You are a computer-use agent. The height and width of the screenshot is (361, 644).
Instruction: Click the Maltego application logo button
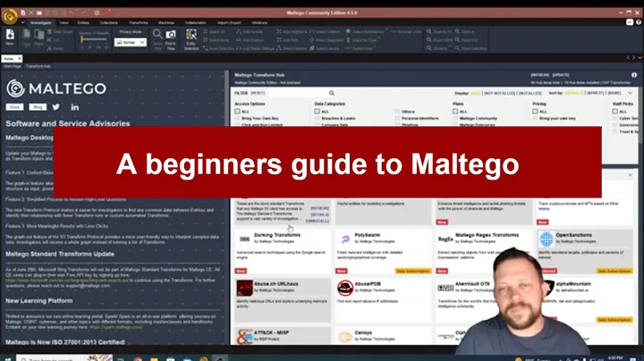[9, 16]
